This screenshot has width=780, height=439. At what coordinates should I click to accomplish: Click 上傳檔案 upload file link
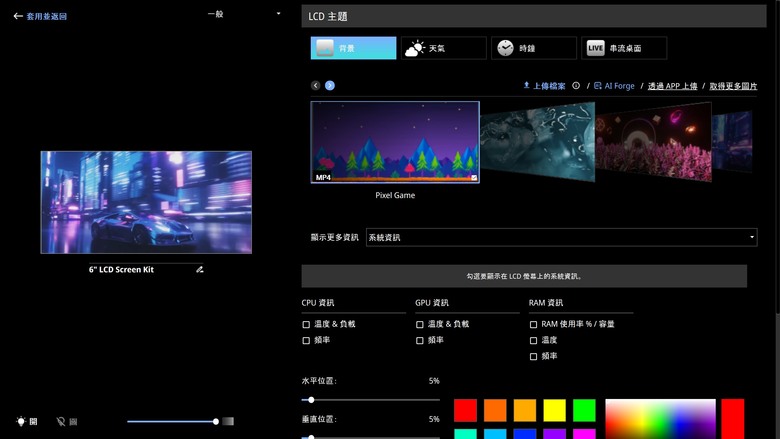[x=544, y=86]
